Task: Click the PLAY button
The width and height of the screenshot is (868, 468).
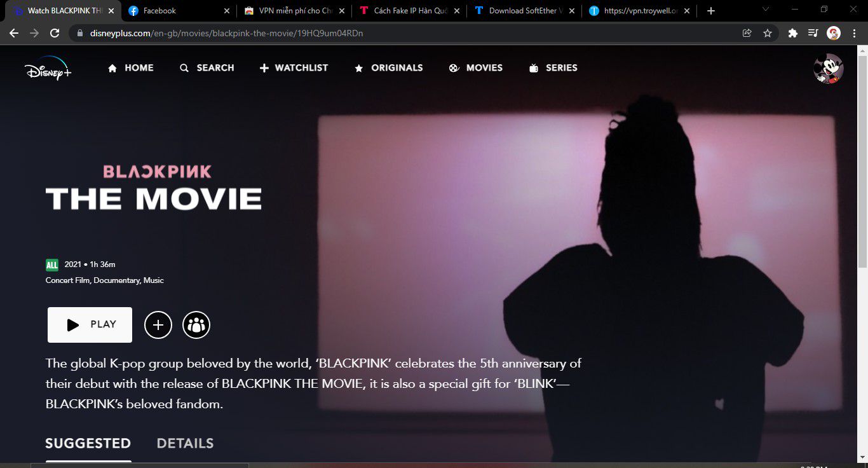Action: tap(90, 325)
